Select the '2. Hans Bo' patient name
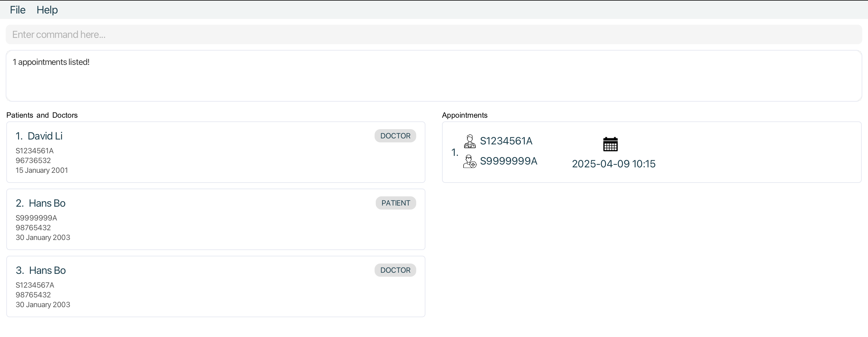The height and width of the screenshot is (337, 868). click(40, 203)
